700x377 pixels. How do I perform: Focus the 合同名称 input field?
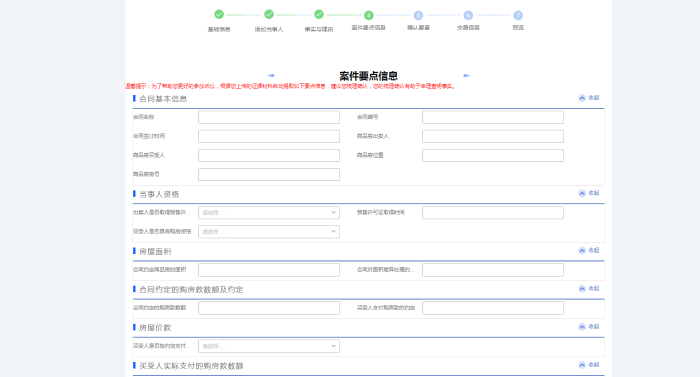point(269,117)
